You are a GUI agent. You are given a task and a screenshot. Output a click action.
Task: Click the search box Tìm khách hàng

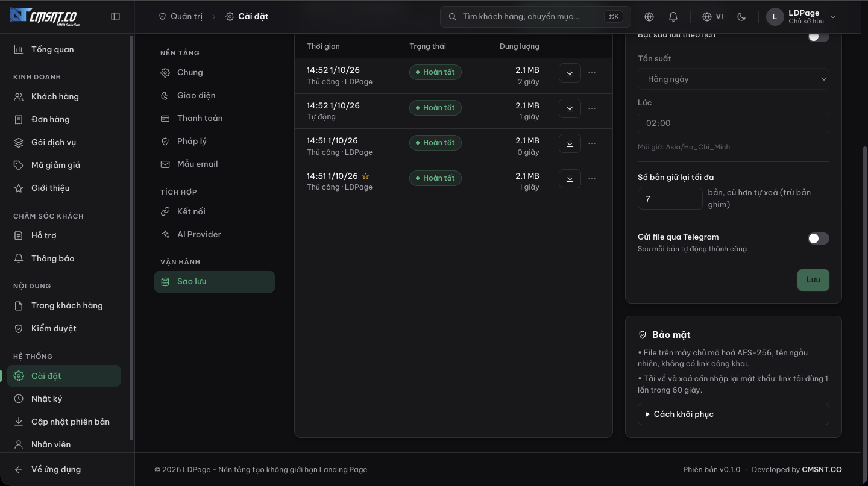(x=535, y=17)
